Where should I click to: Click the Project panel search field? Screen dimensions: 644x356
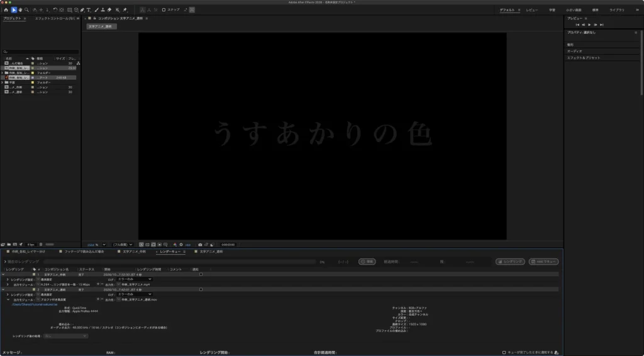click(x=40, y=52)
